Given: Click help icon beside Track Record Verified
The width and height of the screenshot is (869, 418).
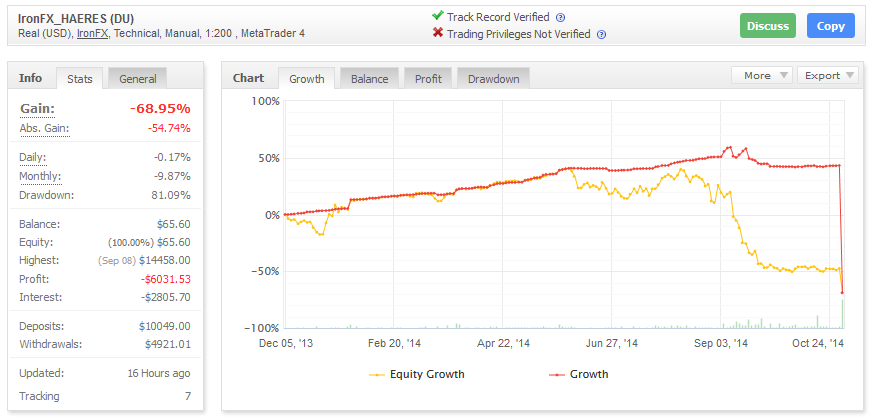Looking at the screenshot, I should pos(560,17).
